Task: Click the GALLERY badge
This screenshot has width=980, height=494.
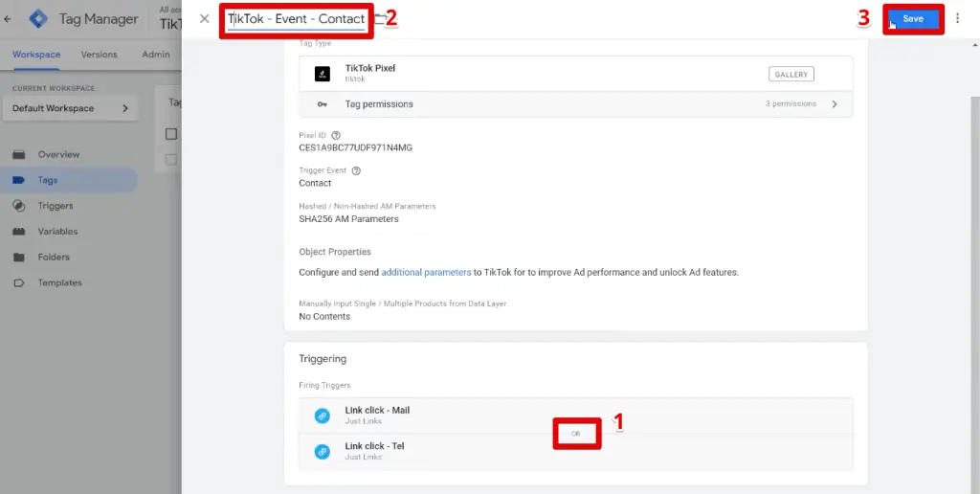Action: point(791,75)
